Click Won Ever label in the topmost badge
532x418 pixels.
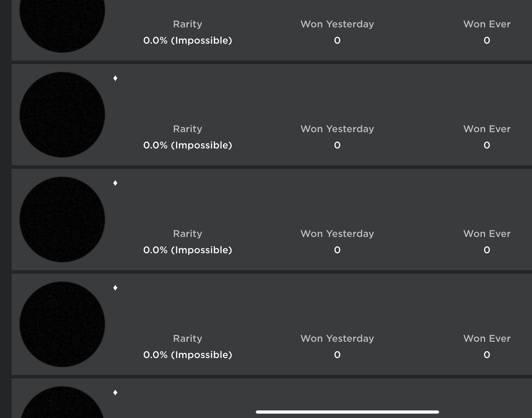coord(487,24)
